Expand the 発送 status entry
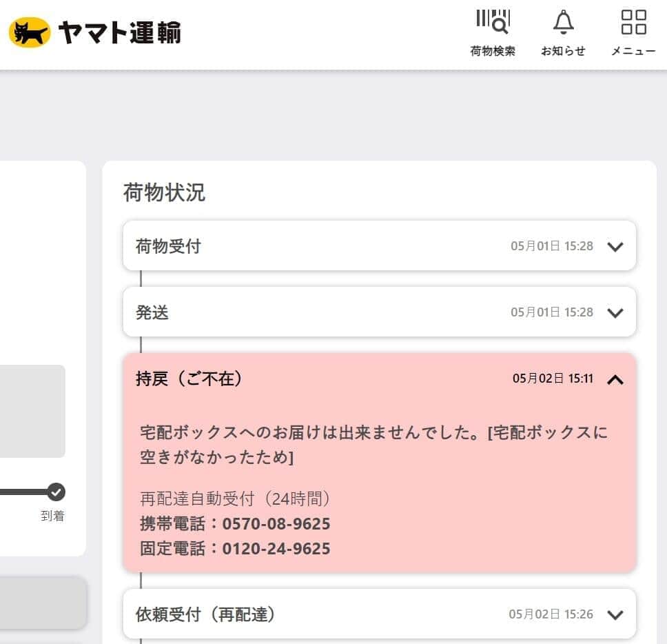 point(615,312)
